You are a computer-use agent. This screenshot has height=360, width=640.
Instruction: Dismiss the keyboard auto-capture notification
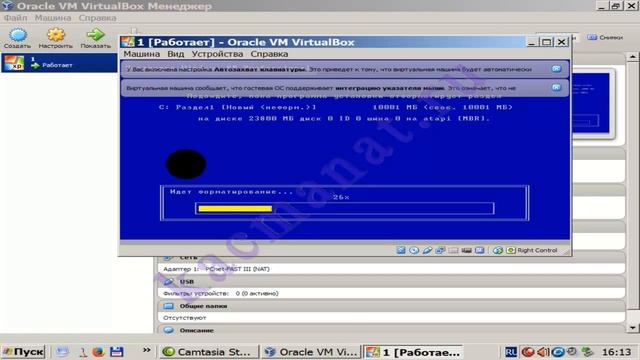pos(556,69)
